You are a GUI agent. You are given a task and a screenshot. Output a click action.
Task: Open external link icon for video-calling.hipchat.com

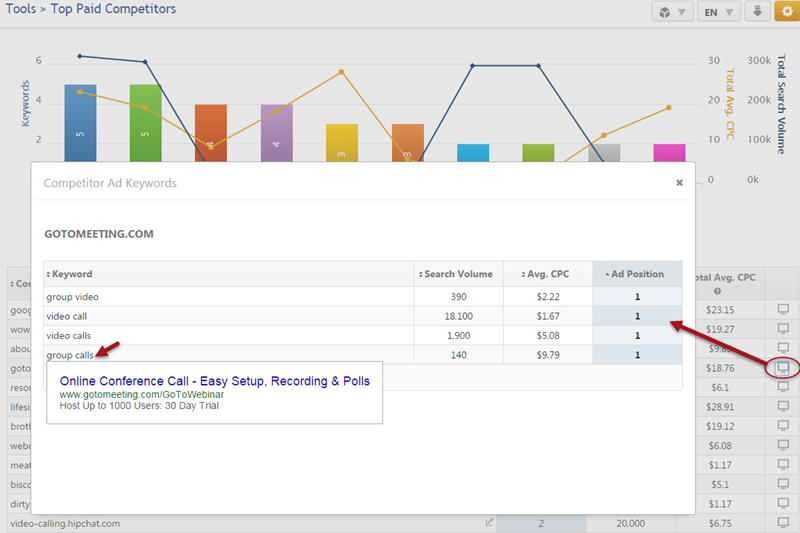coord(489,522)
